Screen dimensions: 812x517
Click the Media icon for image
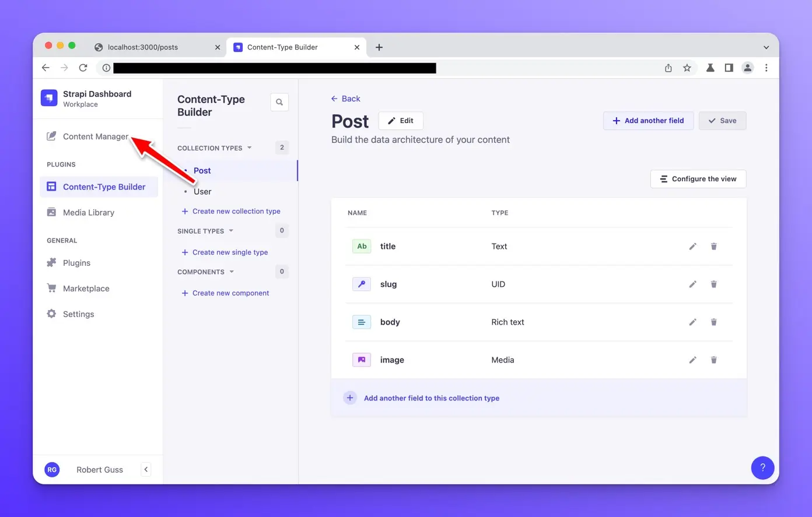pyautogui.click(x=362, y=360)
